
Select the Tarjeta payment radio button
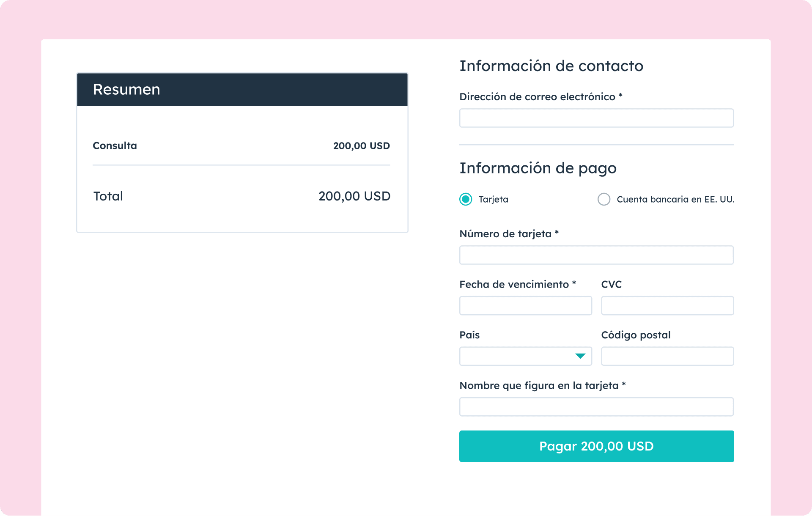coord(466,199)
